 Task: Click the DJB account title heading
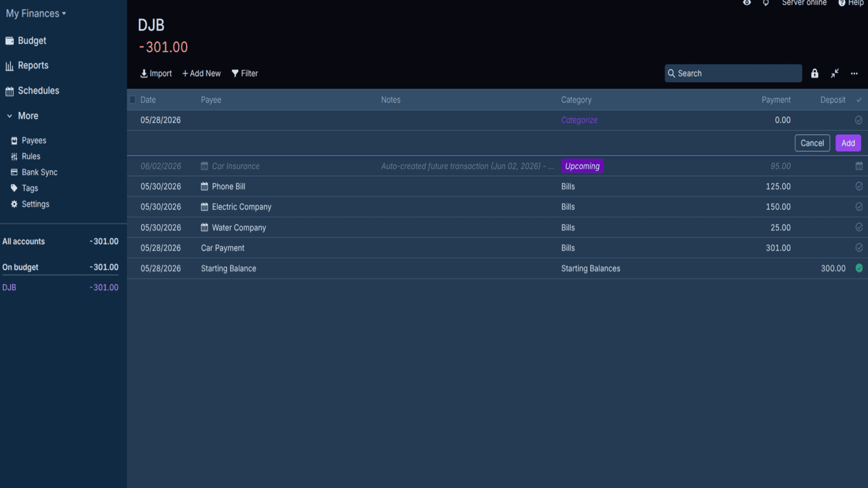(151, 25)
